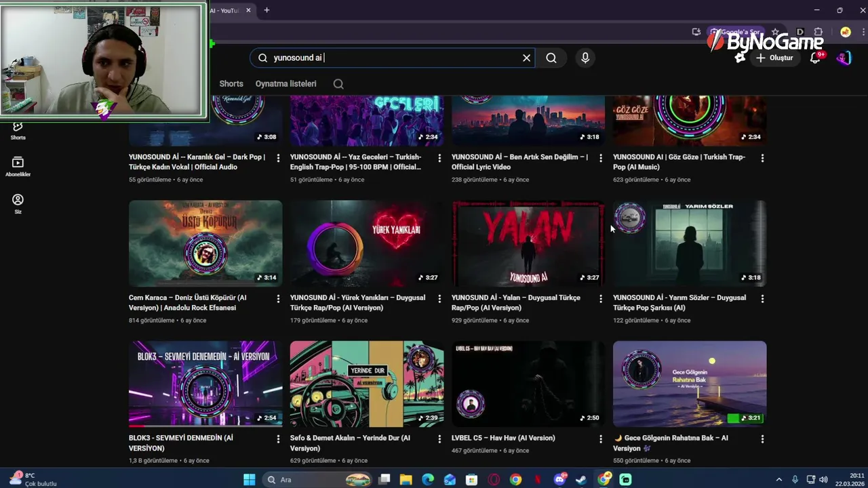Click the taskbar Ara search box
868x488 pixels.
pos(317,480)
